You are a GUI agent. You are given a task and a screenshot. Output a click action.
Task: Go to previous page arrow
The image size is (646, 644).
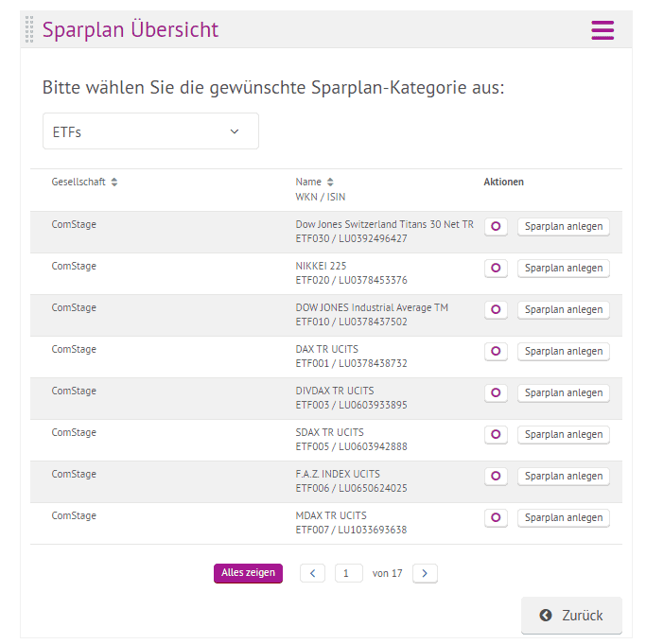(312, 573)
